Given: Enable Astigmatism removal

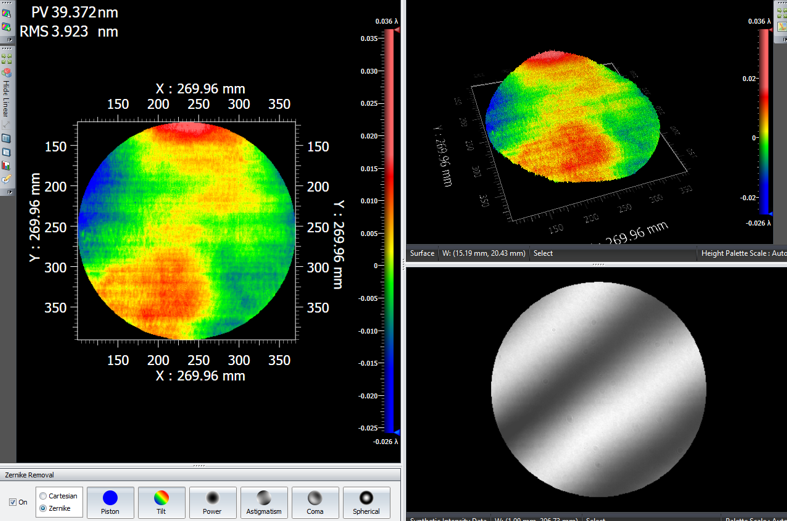Looking at the screenshot, I should pyautogui.click(x=264, y=502).
